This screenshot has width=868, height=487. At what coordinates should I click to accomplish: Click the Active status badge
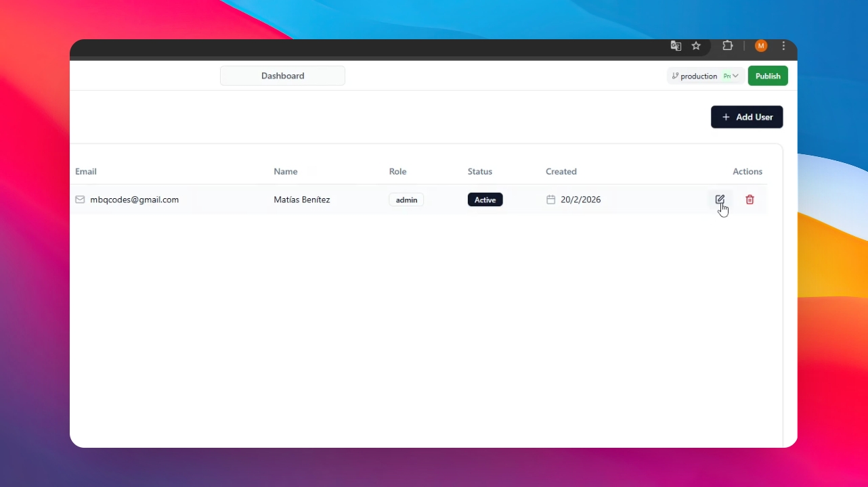tap(485, 200)
